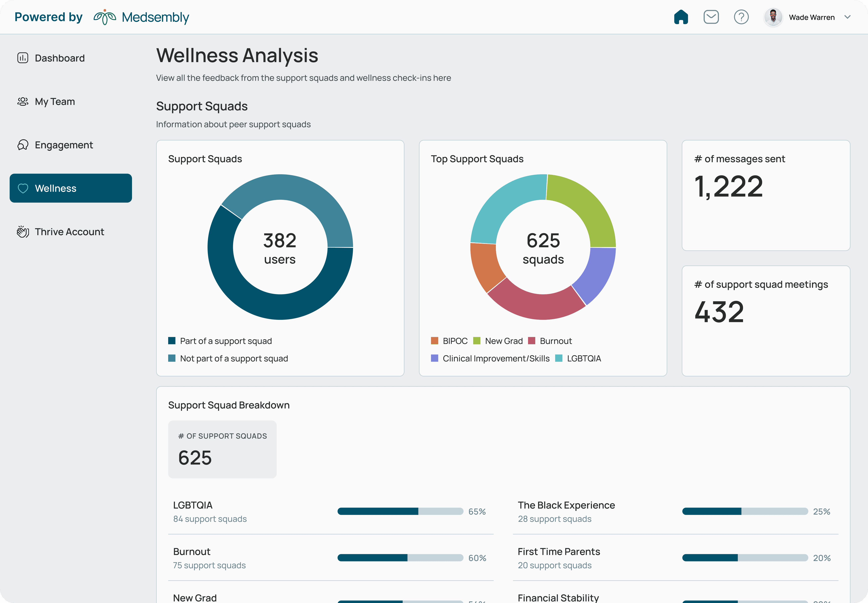The width and height of the screenshot is (868, 603).
Task: Toggle the 'Part of a support squad' legend
Action: tap(225, 341)
